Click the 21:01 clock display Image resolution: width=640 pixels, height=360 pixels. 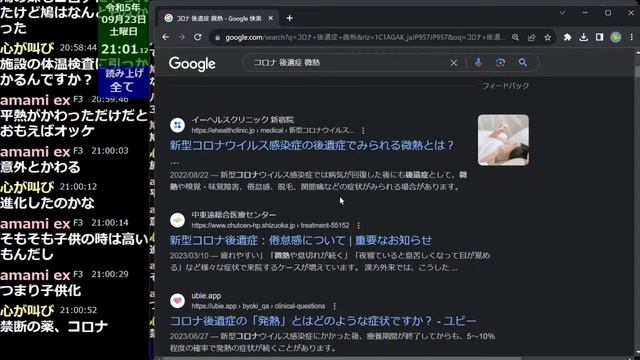pos(123,49)
